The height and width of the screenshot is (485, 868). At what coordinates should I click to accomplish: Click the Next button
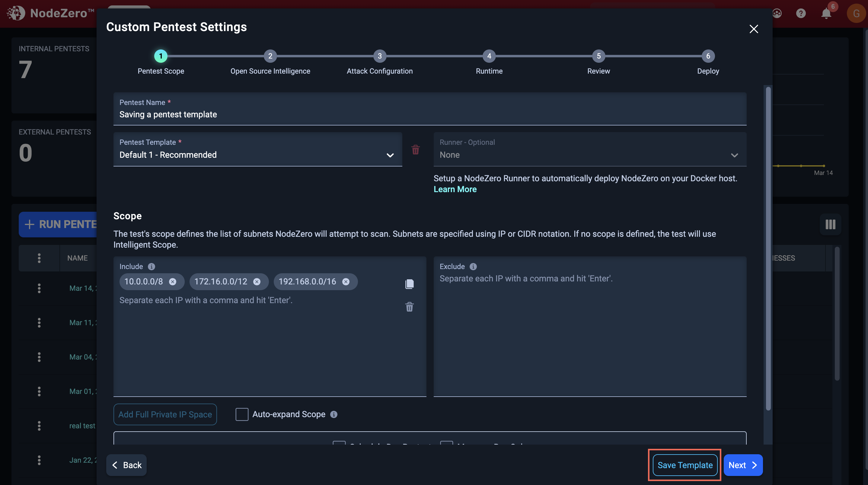click(743, 465)
